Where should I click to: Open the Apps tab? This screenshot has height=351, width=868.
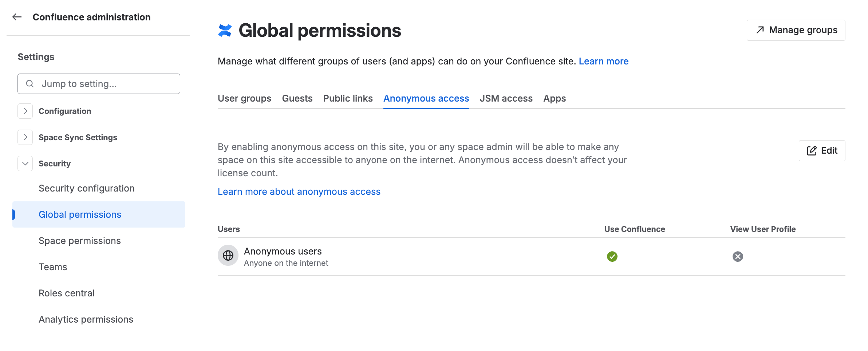pyautogui.click(x=555, y=98)
